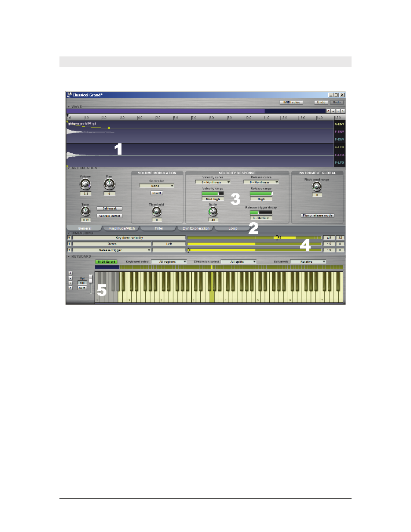Select dimension row 1
Viewport: 411px width, 532px height.
[x=69, y=244]
